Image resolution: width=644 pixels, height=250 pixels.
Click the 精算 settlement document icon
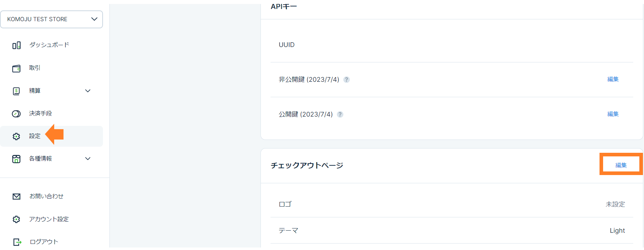(x=17, y=91)
